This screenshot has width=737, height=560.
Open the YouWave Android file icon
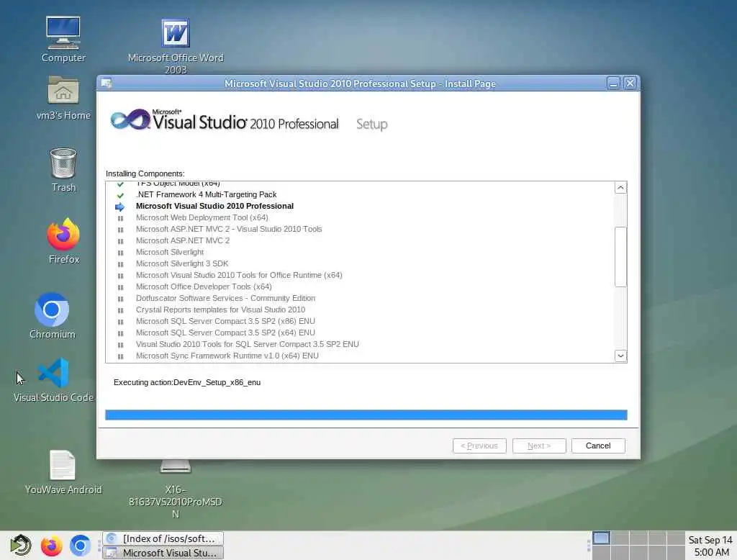(x=63, y=466)
